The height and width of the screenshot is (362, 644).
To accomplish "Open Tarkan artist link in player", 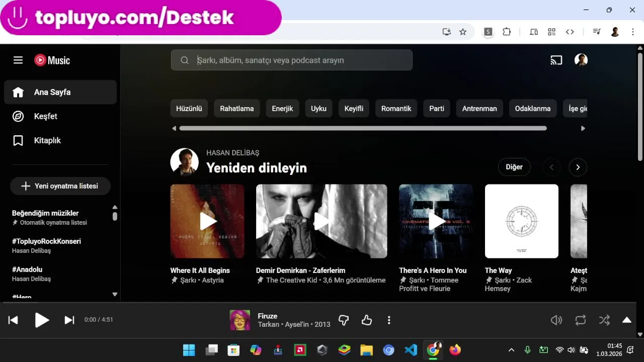I will click(x=269, y=324).
